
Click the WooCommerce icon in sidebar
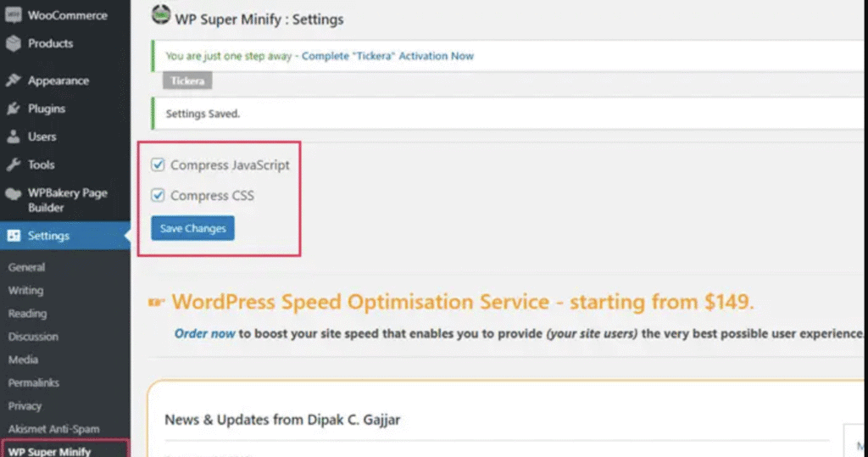point(13,15)
